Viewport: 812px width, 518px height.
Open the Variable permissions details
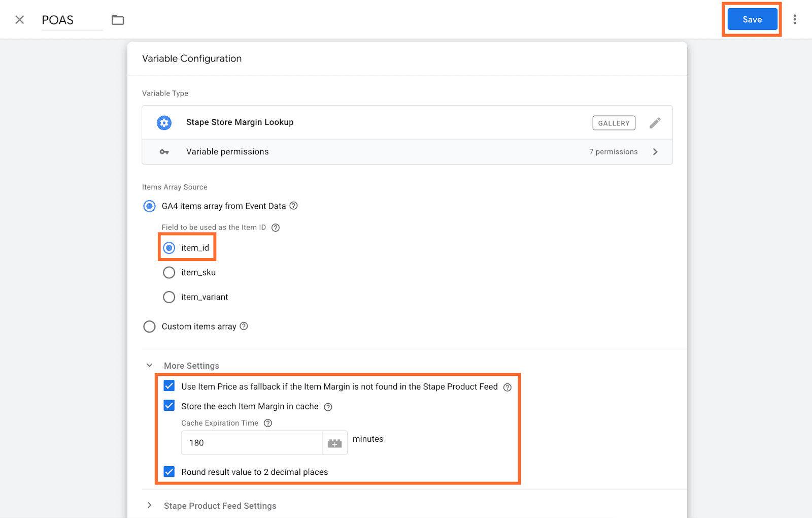tap(655, 151)
